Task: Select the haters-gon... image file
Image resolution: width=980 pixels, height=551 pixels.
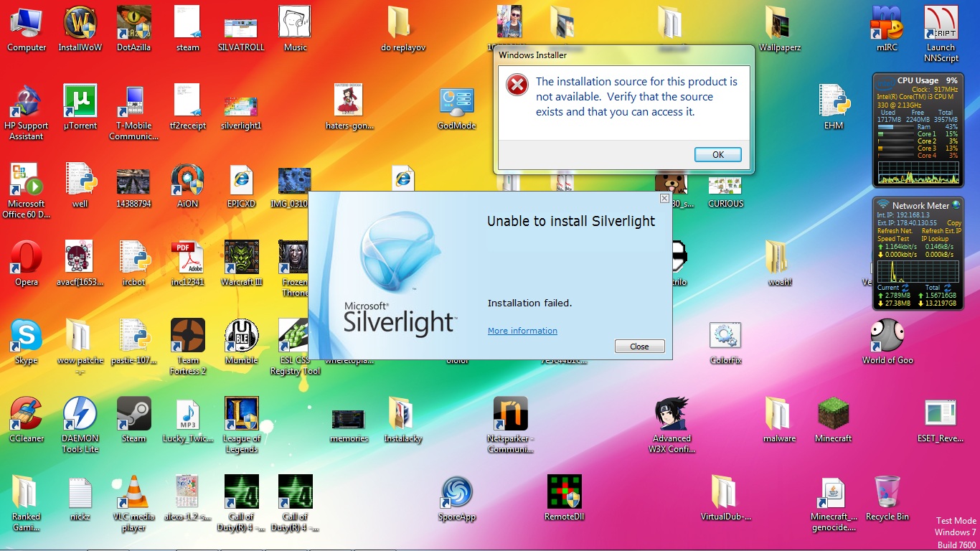Action: click(349, 107)
